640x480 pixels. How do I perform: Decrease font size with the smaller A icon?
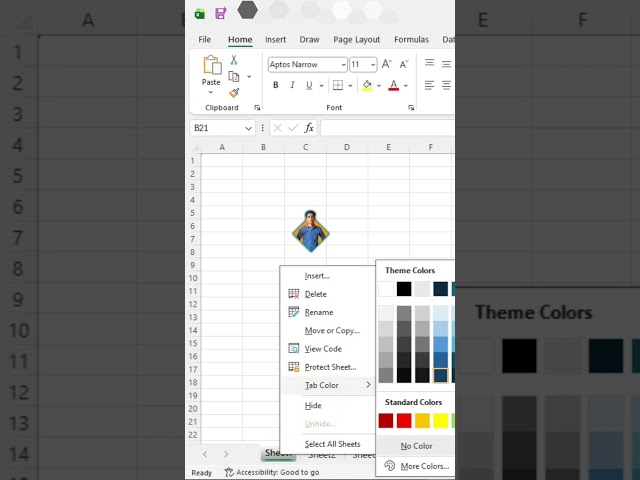(x=404, y=64)
